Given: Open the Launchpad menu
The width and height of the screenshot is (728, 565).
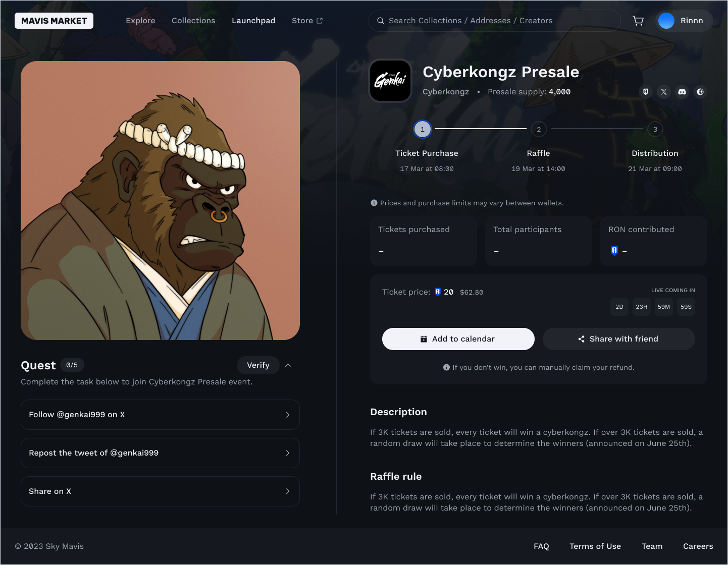Looking at the screenshot, I should click(253, 21).
